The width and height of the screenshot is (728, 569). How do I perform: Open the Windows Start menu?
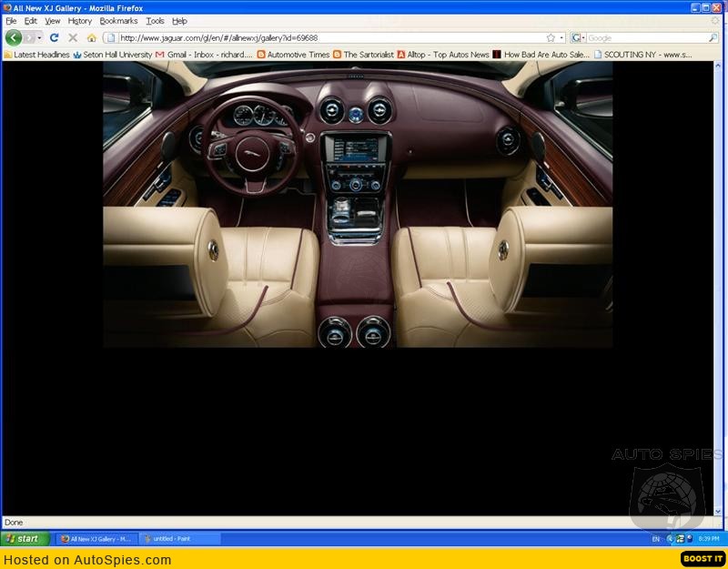(25, 539)
